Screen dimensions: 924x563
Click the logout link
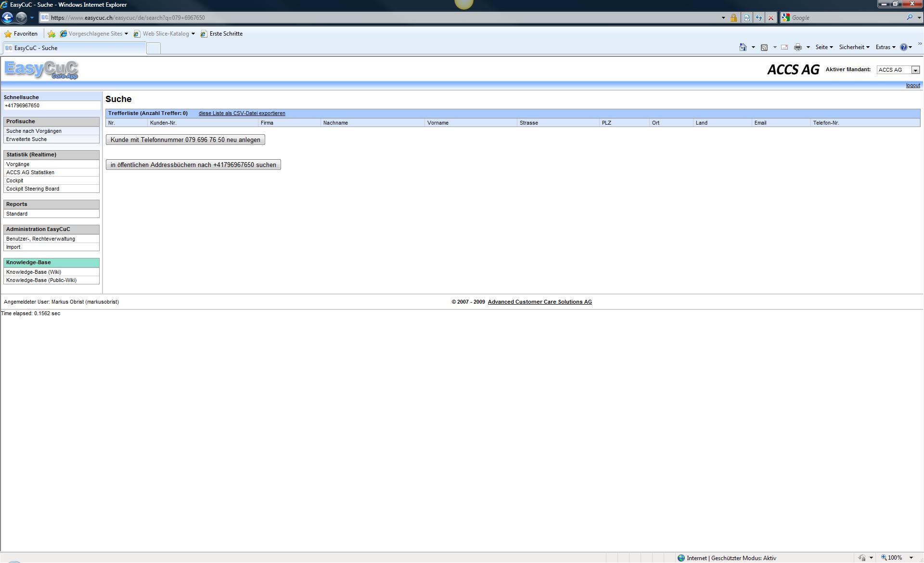click(913, 86)
